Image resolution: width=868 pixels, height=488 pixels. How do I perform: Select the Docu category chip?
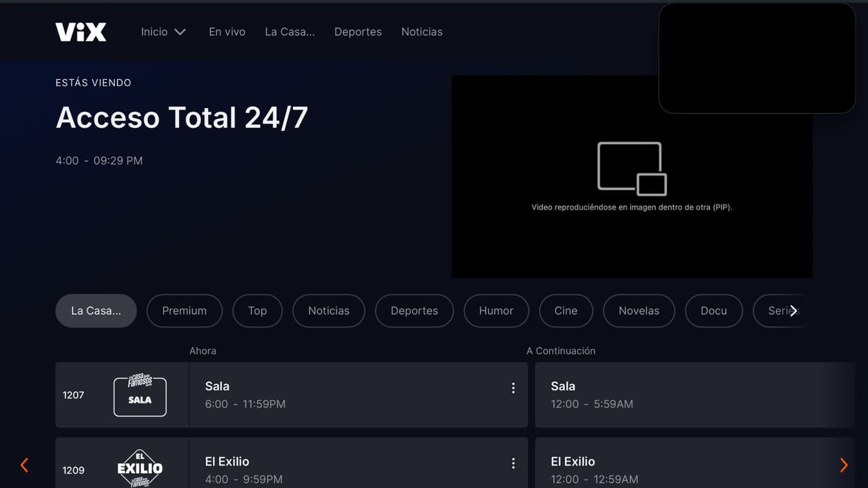pos(713,310)
